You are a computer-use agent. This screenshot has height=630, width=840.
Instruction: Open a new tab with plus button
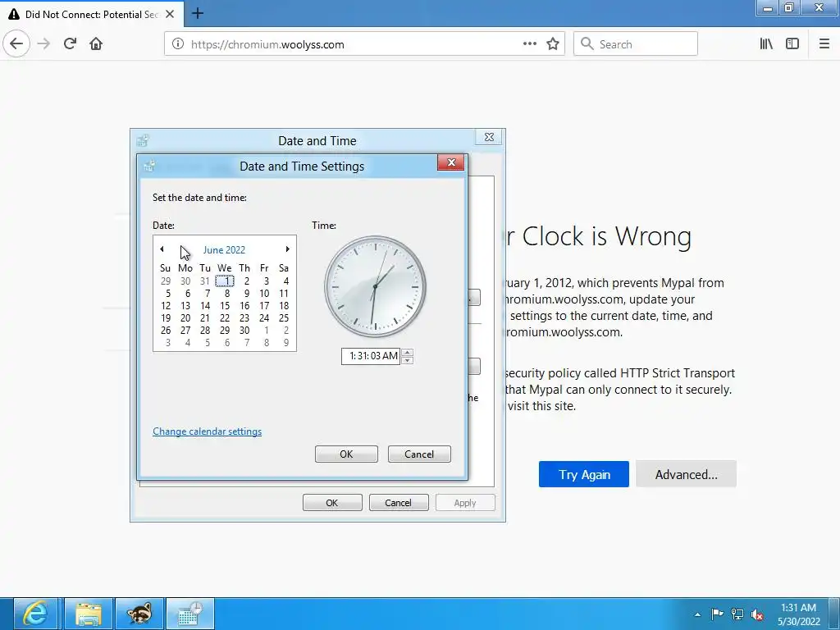tap(197, 13)
